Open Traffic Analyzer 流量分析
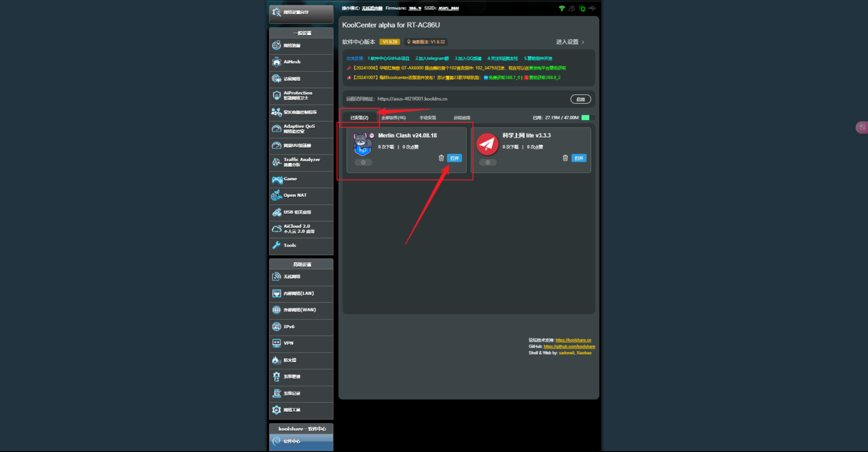The height and width of the screenshot is (452, 868). click(301, 162)
